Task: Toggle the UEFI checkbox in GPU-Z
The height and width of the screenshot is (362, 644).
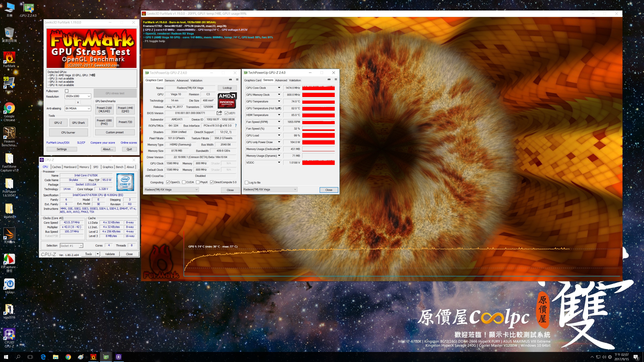Action: coord(226,113)
